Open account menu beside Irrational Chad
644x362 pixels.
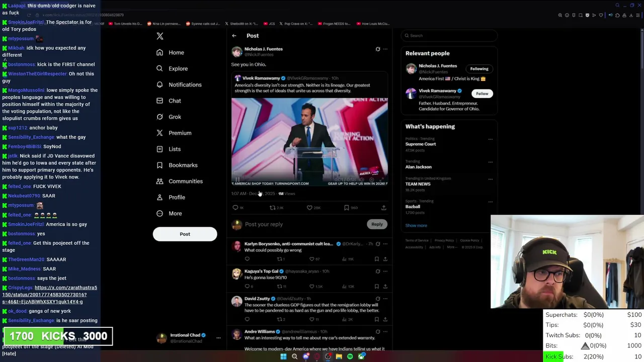[218, 338]
